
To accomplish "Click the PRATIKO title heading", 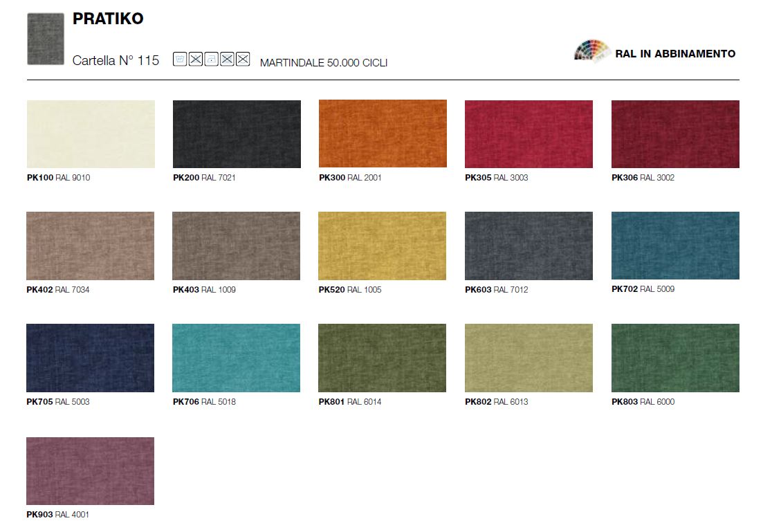I will click(108, 19).
